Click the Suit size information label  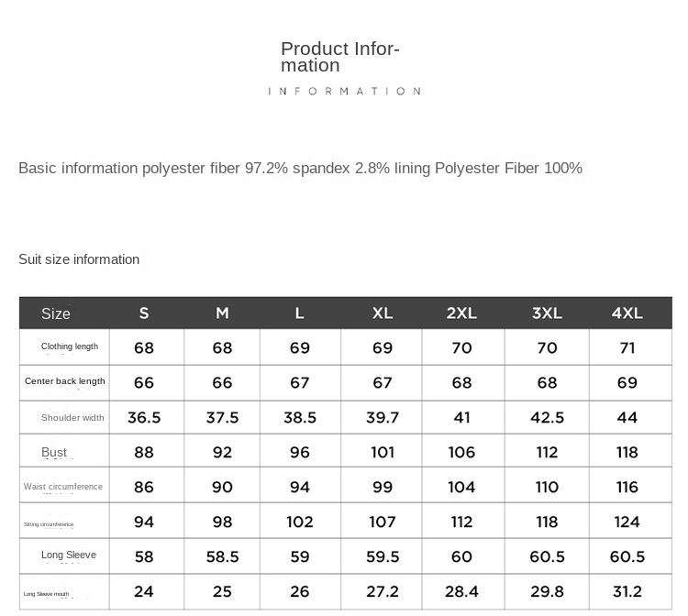[x=79, y=259]
